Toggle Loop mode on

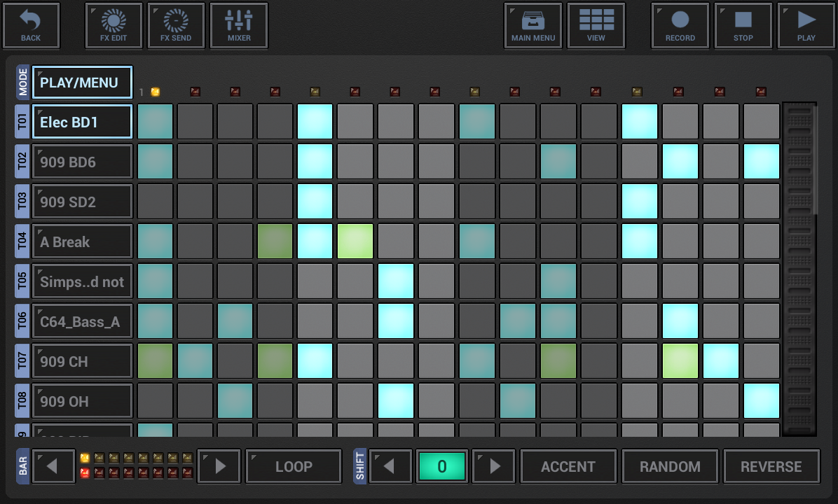point(294,466)
